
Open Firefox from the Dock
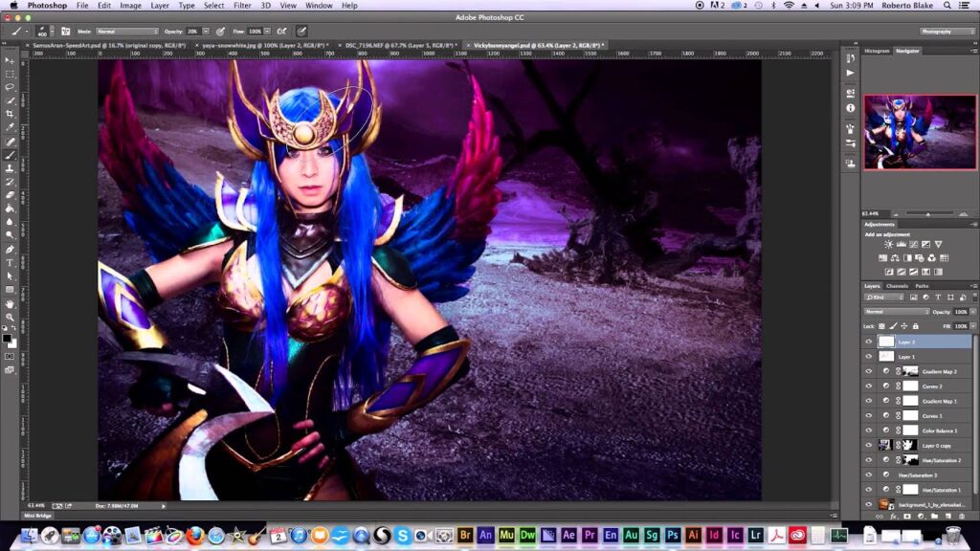pyautogui.click(x=195, y=536)
